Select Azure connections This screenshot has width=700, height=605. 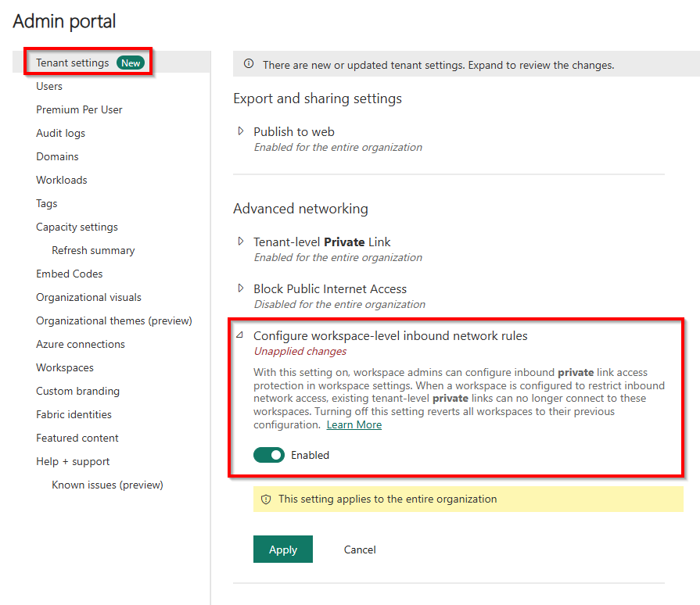[x=81, y=345]
